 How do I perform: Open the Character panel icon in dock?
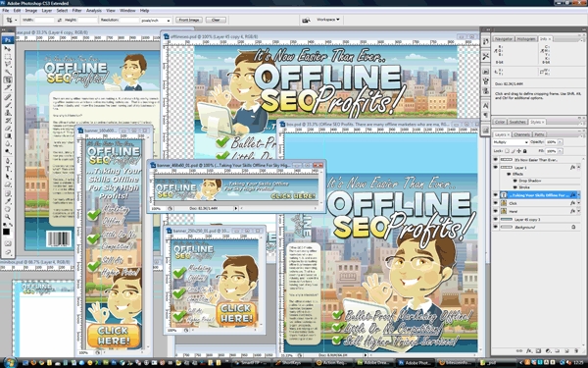(x=486, y=106)
